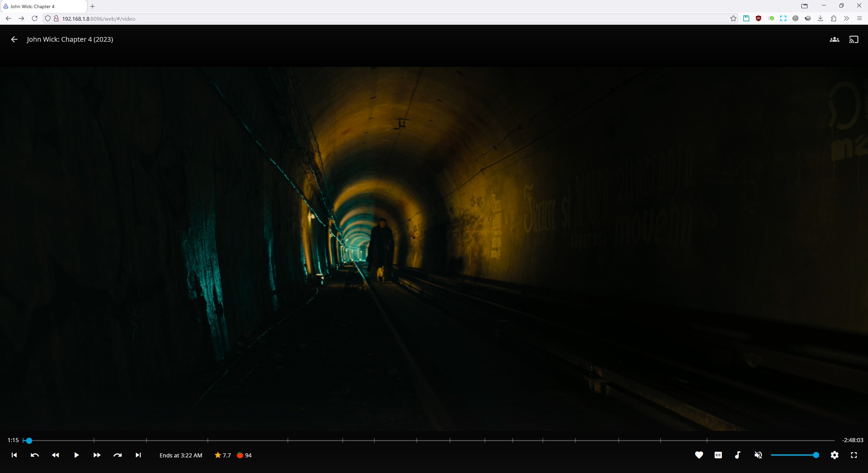The image size is (868, 473).
Task: Unmute the volume speaker icon
Action: click(758, 455)
